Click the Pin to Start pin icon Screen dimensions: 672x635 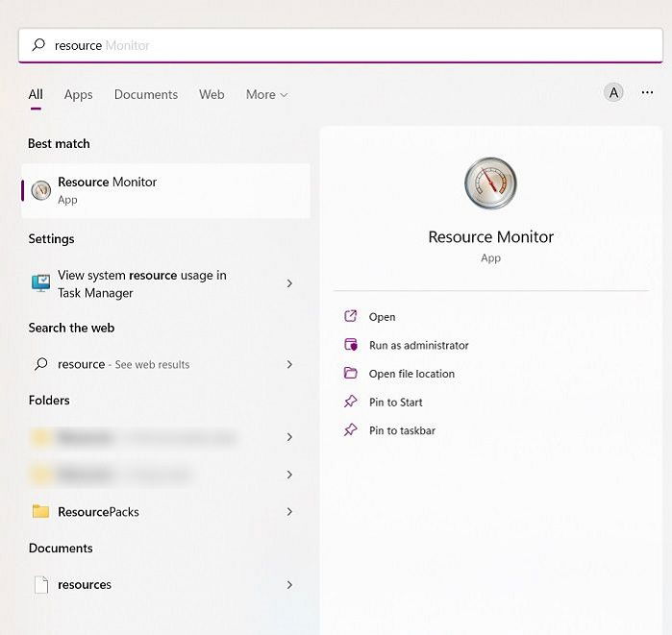(351, 402)
